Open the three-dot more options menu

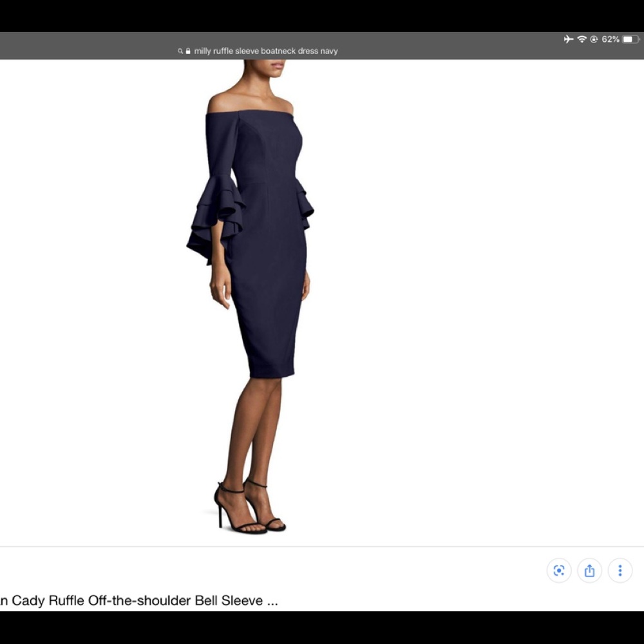[620, 571]
